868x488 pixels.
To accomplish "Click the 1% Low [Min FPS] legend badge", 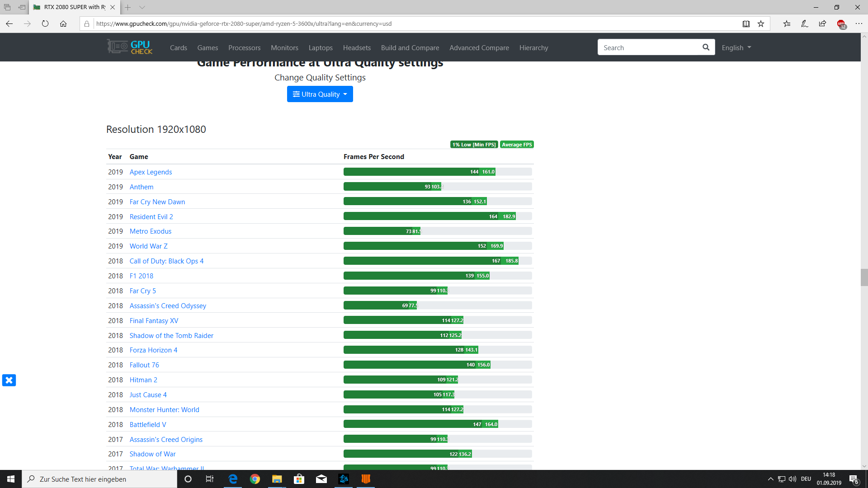I will [x=474, y=145].
